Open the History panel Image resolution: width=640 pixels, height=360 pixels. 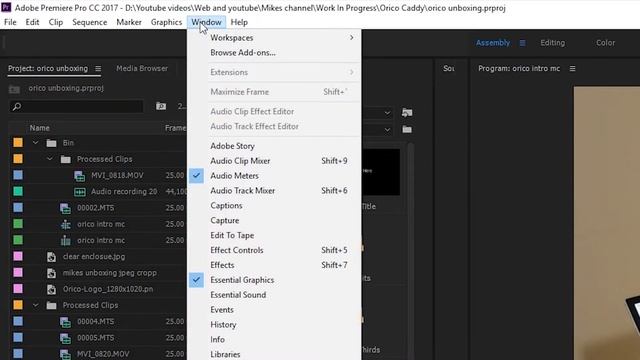(x=274, y=324)
